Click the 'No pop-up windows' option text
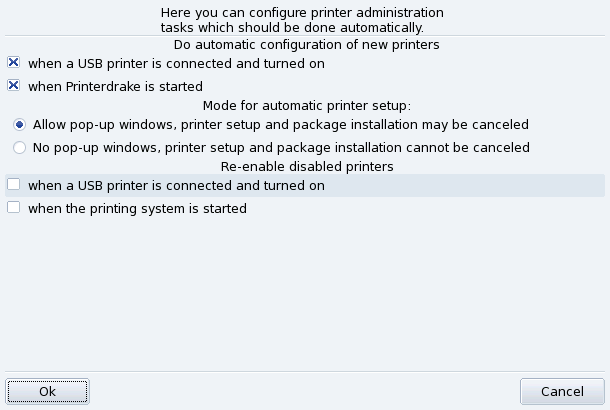 [281, 147]
